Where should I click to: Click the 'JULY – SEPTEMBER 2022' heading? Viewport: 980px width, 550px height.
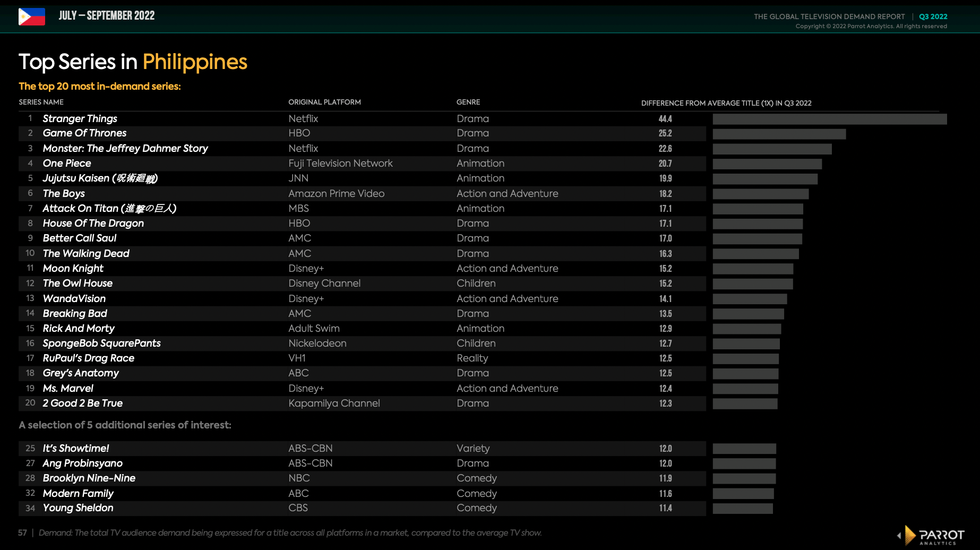point(107,15)
